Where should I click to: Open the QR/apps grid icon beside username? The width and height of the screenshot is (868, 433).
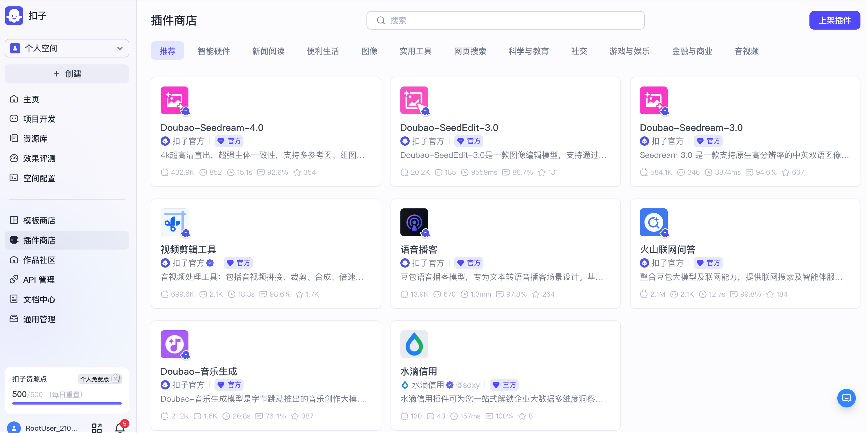tap(97, 428)
